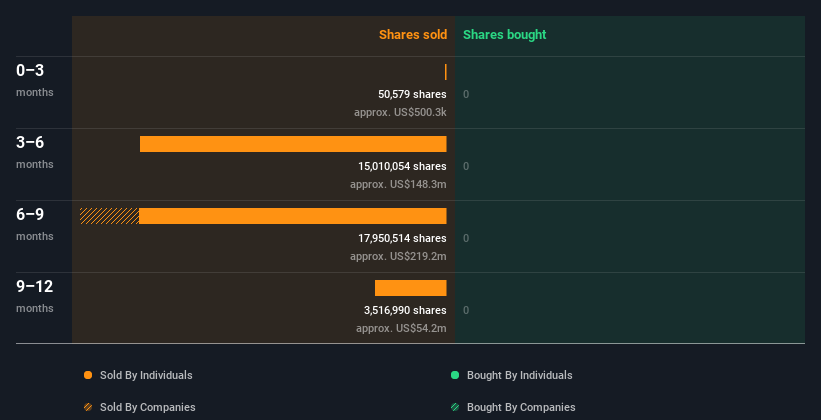The height and width of the screenshot is (420, 821).
Task: Toggle the Sold By Individuals legend label
Action: tap(146, 375)
